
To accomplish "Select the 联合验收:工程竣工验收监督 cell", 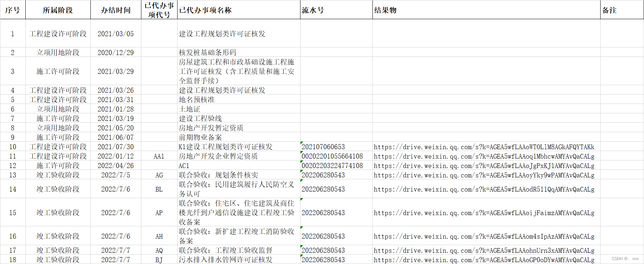I will click(239, 250).
